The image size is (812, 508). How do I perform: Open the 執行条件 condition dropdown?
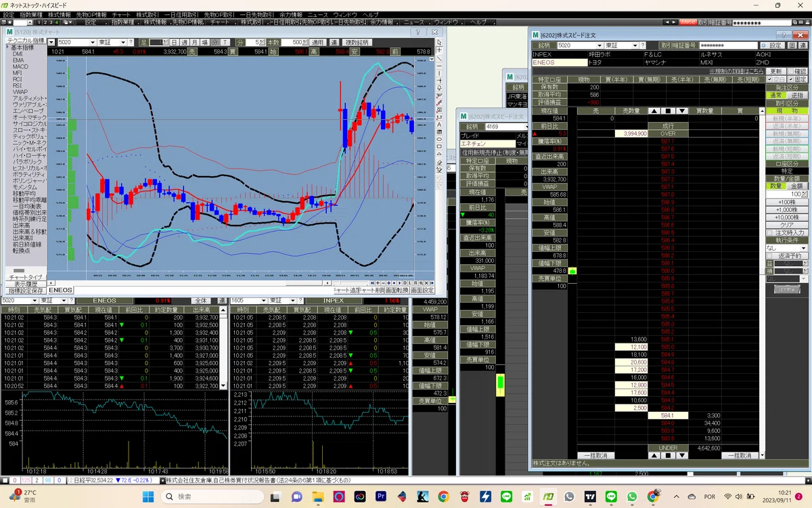786,248
